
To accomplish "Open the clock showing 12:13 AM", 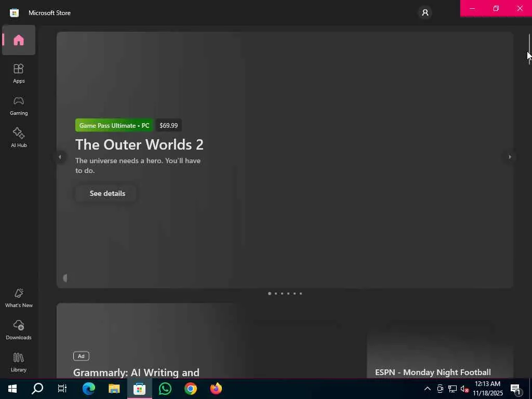I will [488, 389].
